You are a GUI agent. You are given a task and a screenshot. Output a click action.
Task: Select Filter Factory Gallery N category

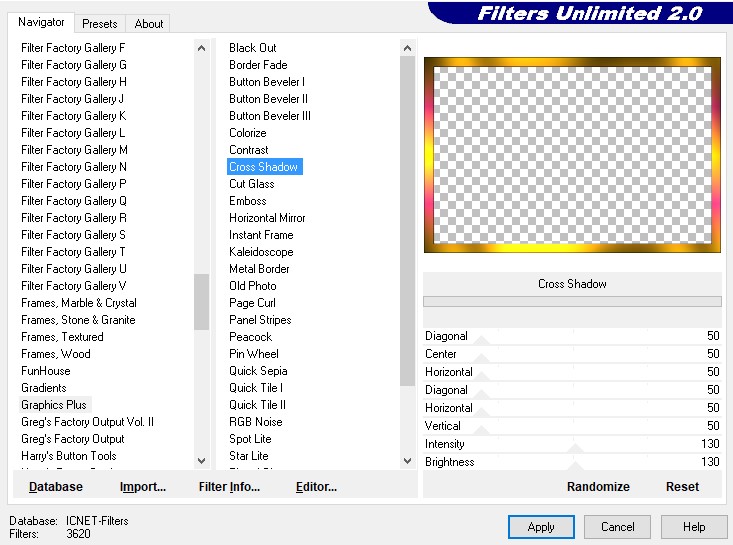coord(74,167)
